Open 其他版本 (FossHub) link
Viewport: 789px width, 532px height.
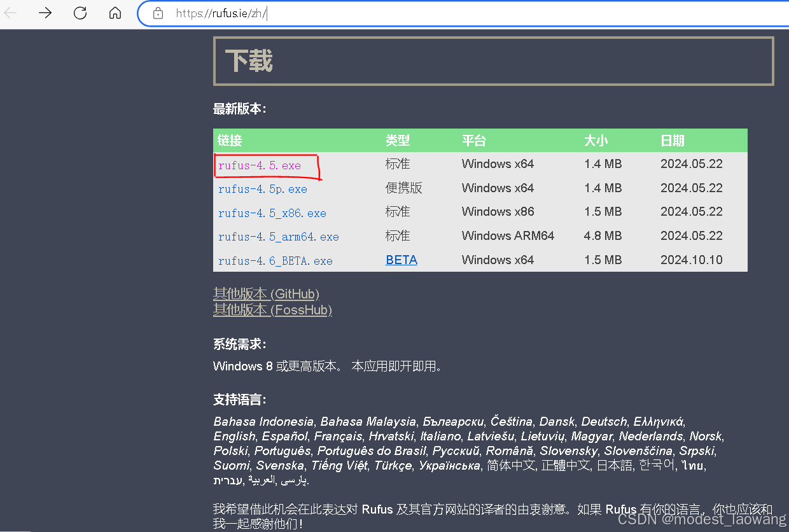[x=272, y=310]
